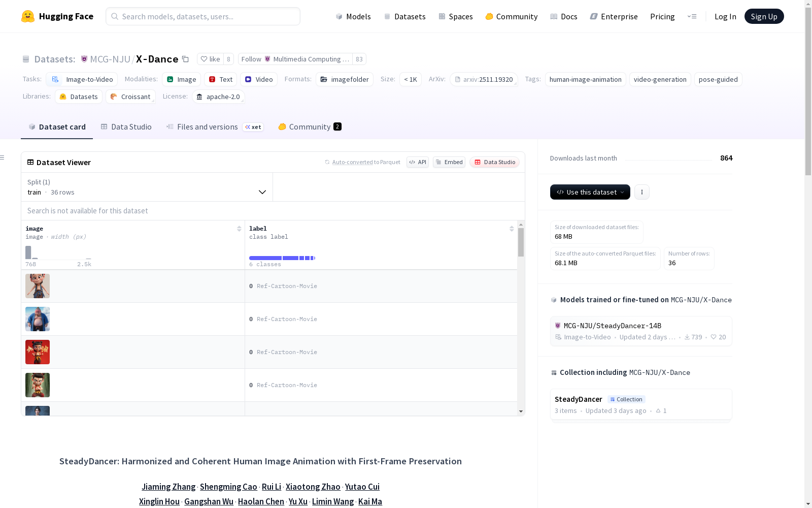The width and height of the screenshot is (812, 508).
Task: Select the Image-to-Video task tag
Action: pyautogui.click(x=82, y=79)
